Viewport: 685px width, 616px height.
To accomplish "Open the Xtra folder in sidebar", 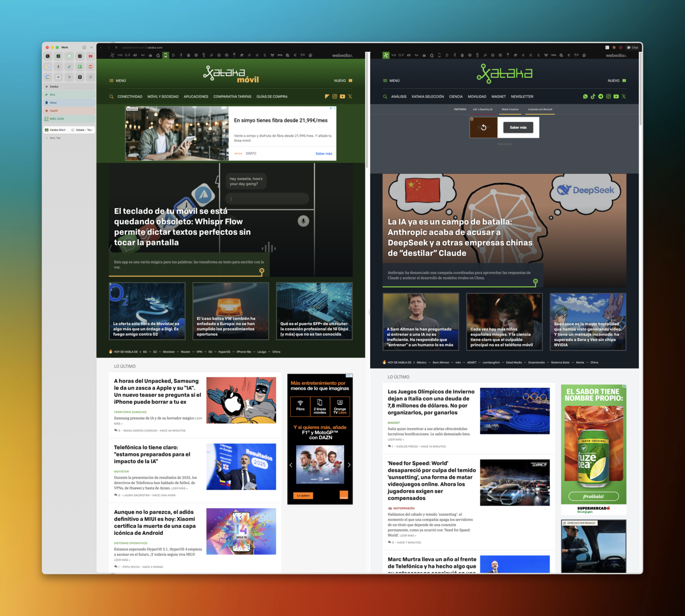I will 69,94.
